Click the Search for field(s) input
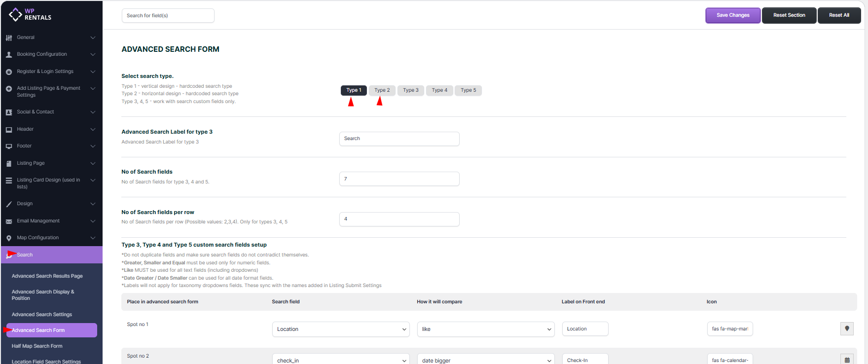This screenshot has width=868, height=364. pos(168,16)
